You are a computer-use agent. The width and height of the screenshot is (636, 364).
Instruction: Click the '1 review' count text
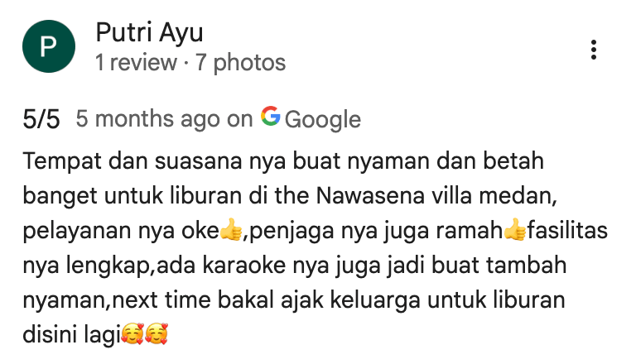pyautogui.click(x=136, y=63)
